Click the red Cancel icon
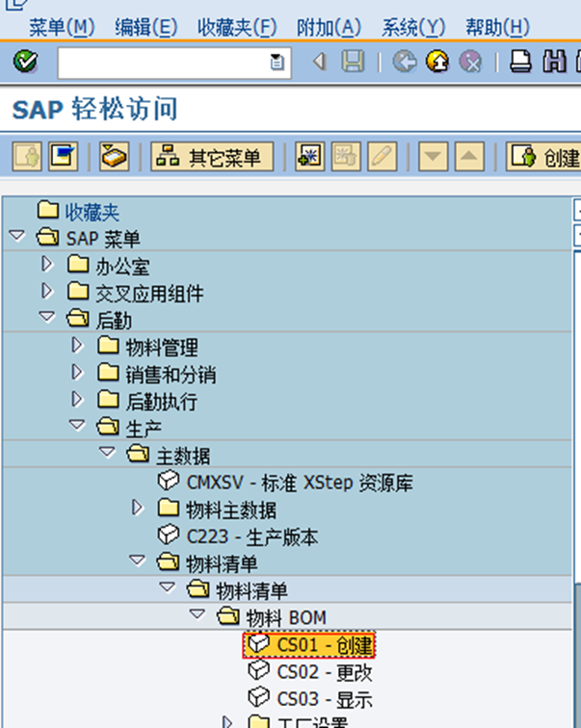The height and width of the screenshot is (728, 581). tap(470, 62)
